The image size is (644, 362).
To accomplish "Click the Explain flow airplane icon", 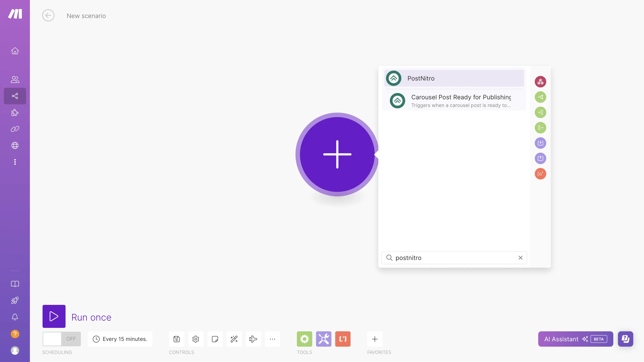I will click(x=253, y=339).
